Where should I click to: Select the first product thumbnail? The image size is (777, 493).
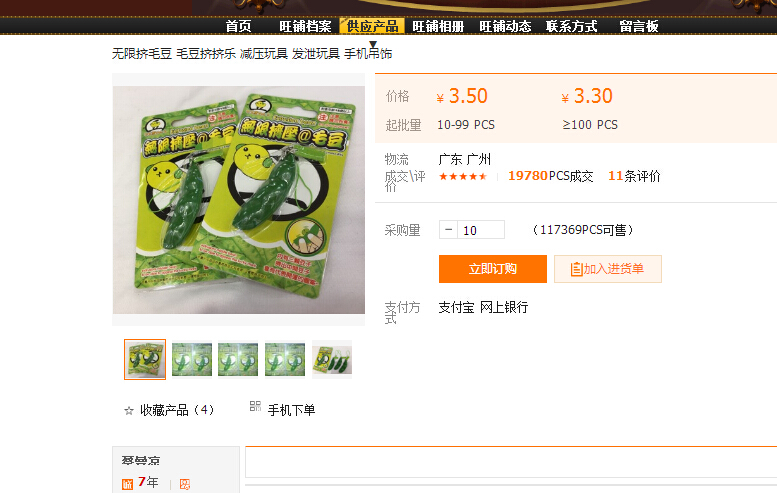145,360
